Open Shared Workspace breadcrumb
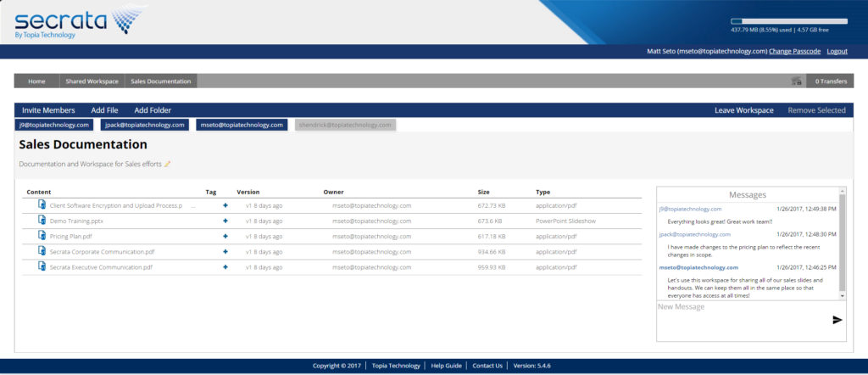The image size is (868, 375). pyautogui.click(x=92, y=81)
